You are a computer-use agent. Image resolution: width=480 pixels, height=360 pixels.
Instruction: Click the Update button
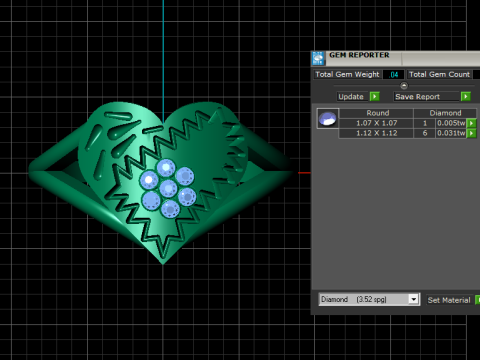click(x=351, y=97)
